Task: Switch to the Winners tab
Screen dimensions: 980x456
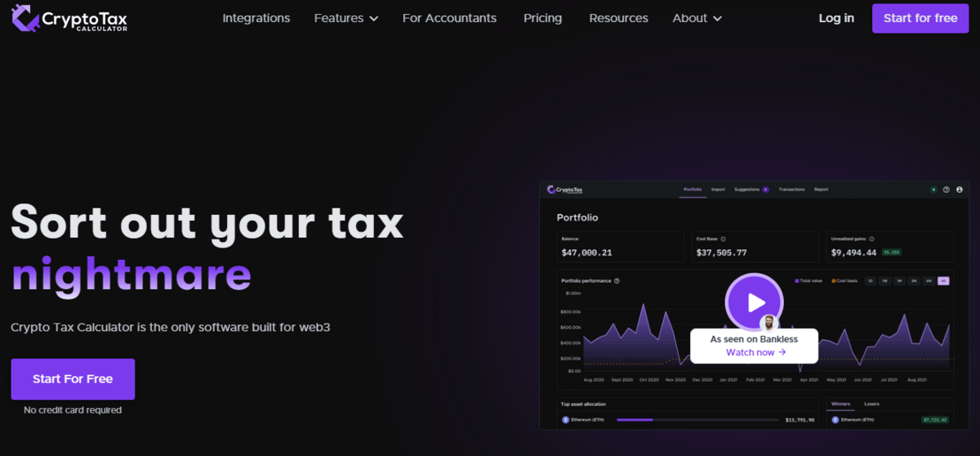Action: (x=840, y=404)
